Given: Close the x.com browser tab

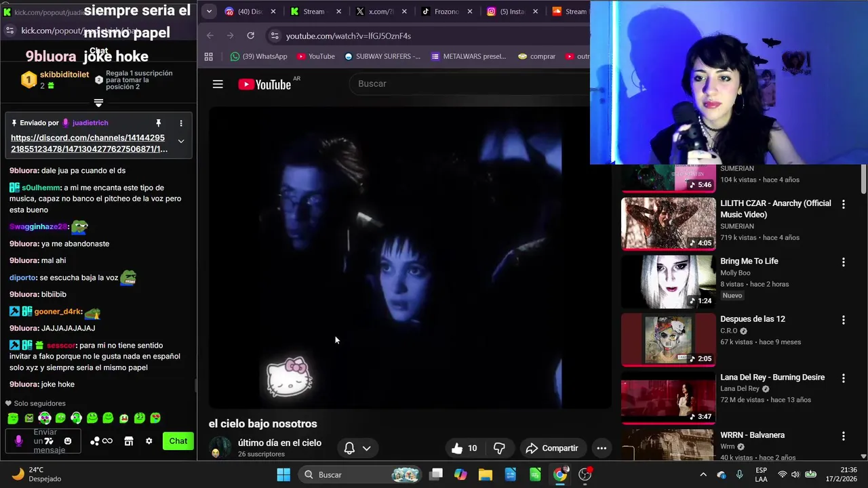Looking at the screenshot, I should click(404, 12).
